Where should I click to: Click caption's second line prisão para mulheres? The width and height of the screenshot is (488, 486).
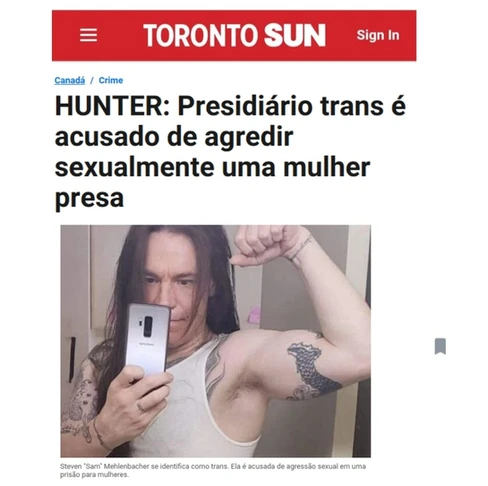click(94, 474)
